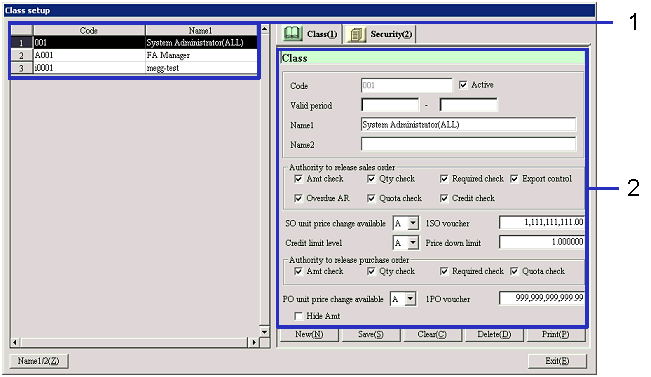The width and height of the screenshot is (651, 377).
Task: Click the Security tab document icon
Action: point(356,34)
